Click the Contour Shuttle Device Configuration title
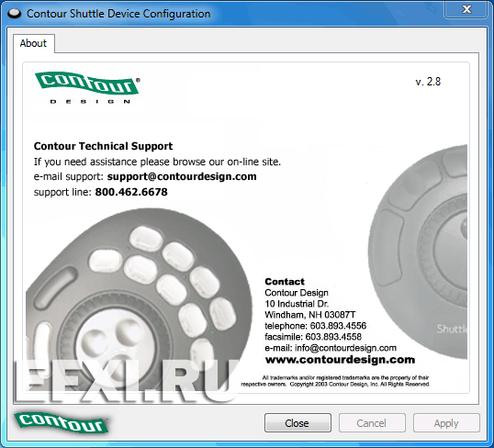Image resolution: width=494 pixels, height=448 pixels. click(x=118, y=14)
